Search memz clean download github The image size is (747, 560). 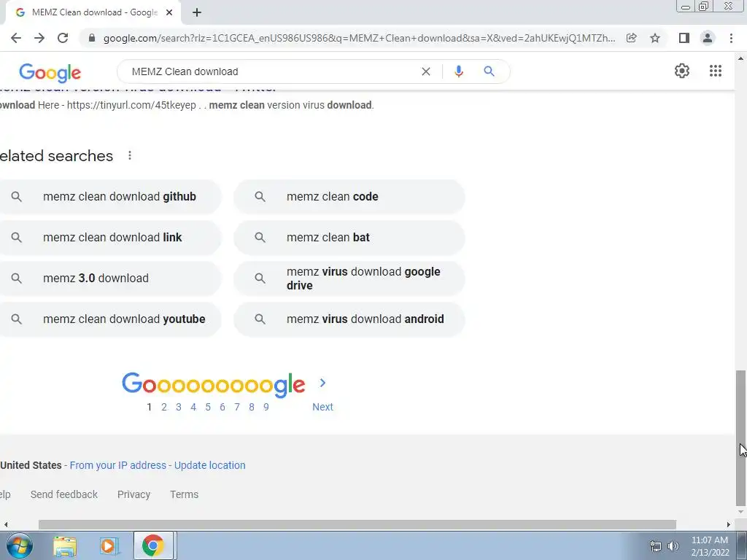point(109,197)
